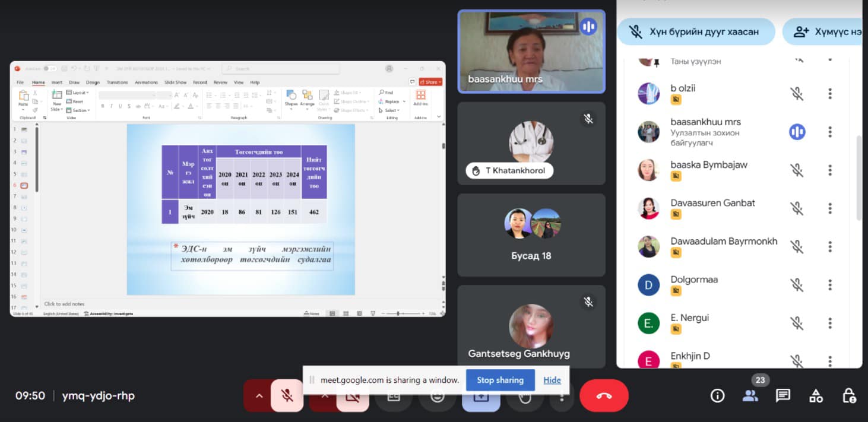868x422 pixels.
Task: Click the New Slide icon in ribbon
Action: point(57,100)
